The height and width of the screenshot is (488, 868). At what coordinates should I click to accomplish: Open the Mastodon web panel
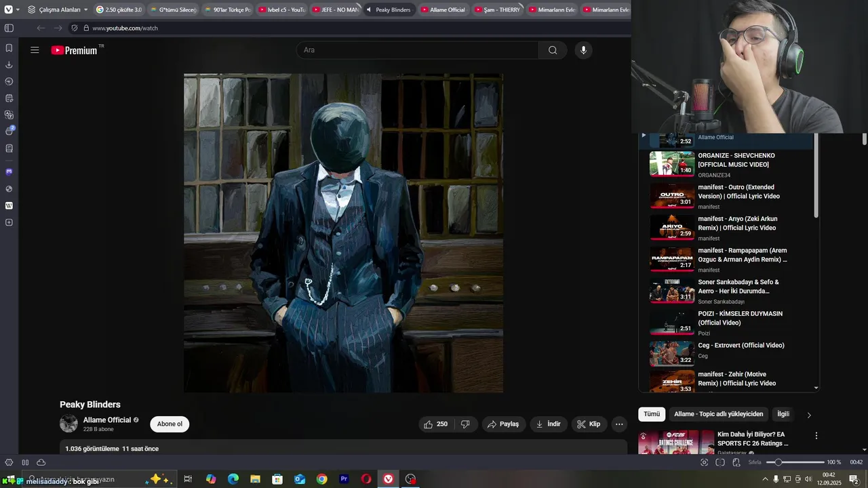pos(9,172)
